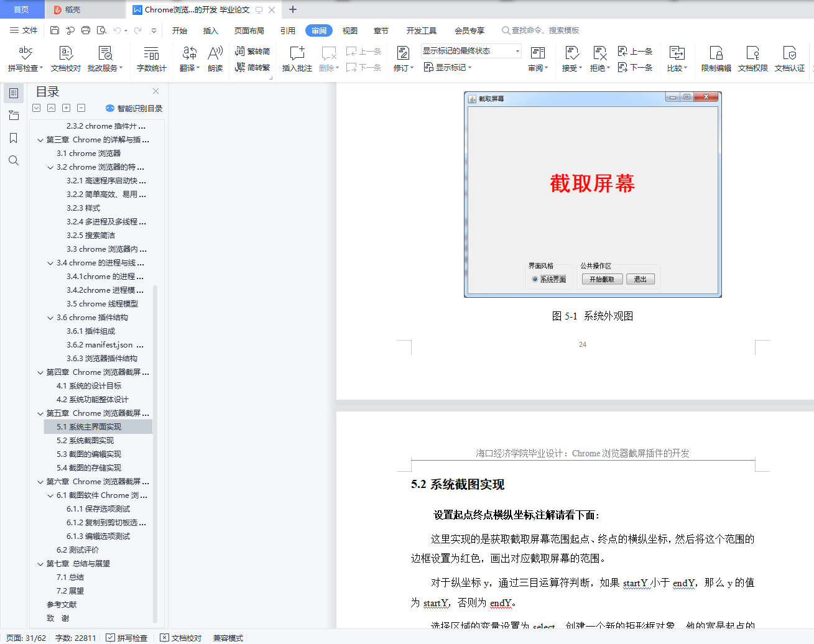Click the 文档校对 icon in the ribbon
This screenshot has height=644, width=814.
(66, 58)
